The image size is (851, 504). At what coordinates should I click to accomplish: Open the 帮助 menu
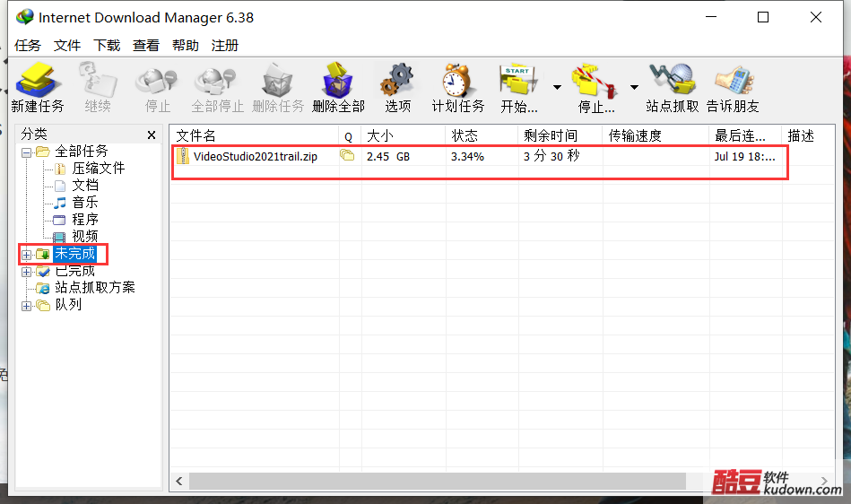pyautogui.click(x=186, y=46)
